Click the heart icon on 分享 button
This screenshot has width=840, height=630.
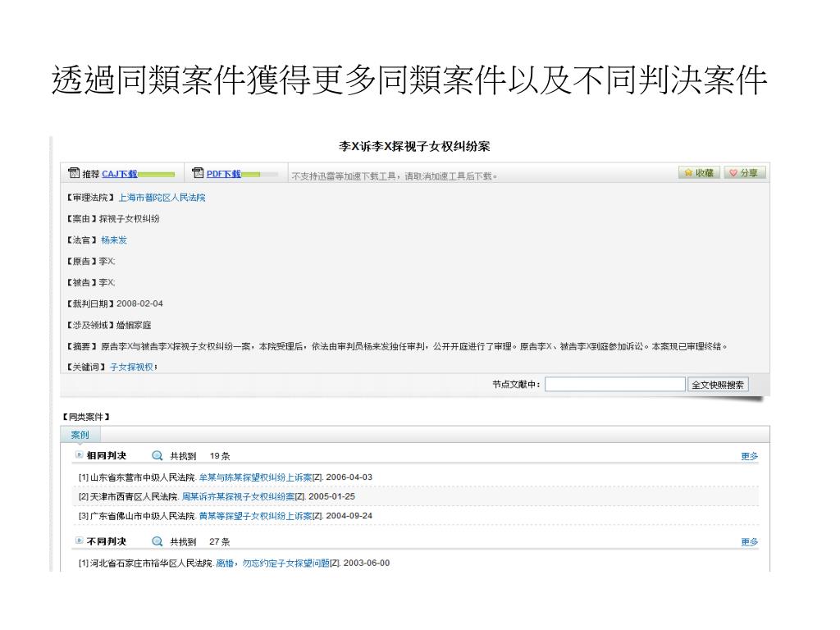pyautogui.click(x=733, y=172)
